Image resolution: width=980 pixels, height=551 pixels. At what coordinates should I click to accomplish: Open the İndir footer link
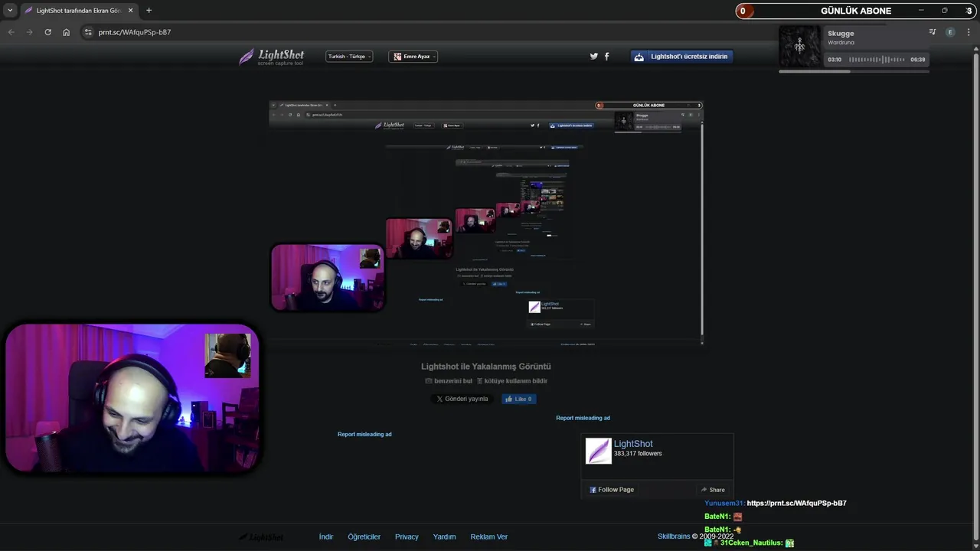(x=326, y=536)
